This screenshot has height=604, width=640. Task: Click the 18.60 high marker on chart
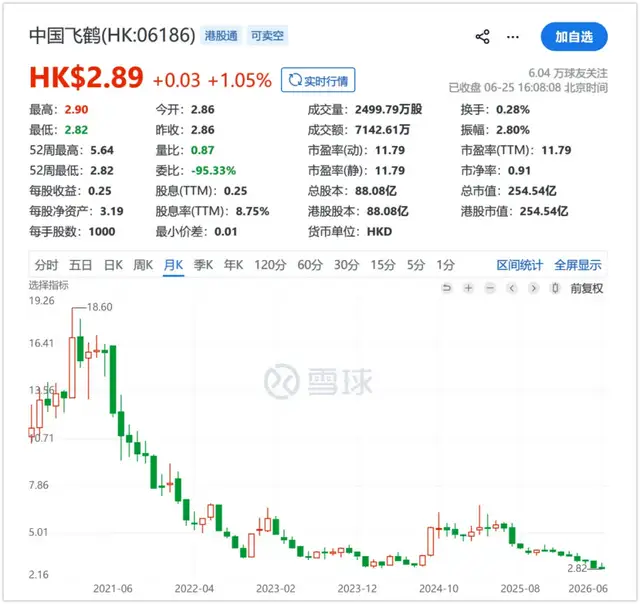point(100,307)
